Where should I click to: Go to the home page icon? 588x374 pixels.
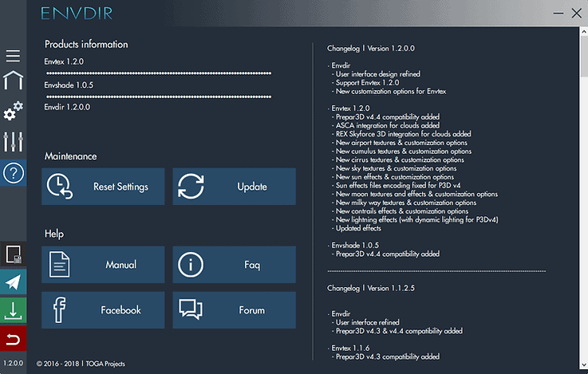(x=13, y=81)
